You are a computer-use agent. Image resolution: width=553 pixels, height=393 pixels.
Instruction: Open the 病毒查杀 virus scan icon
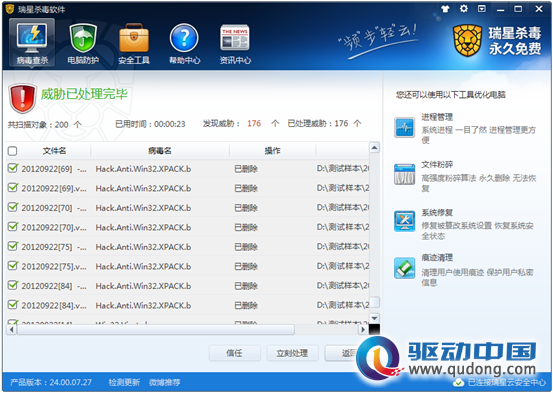point(32,43)
